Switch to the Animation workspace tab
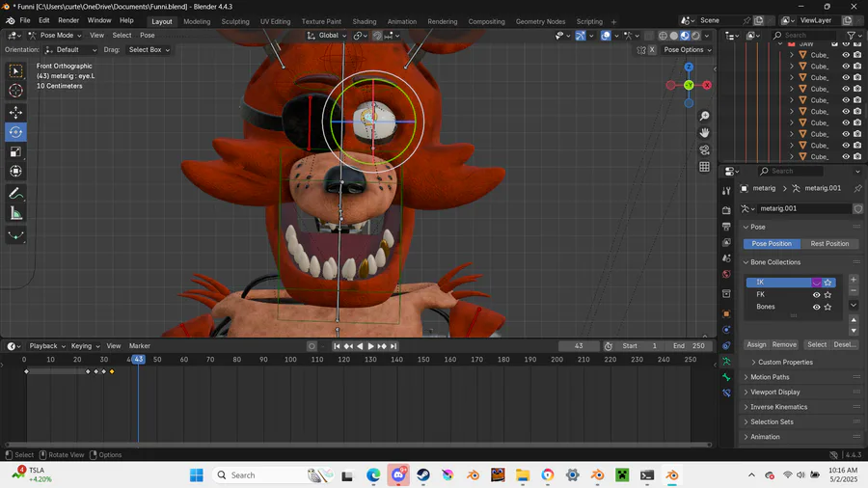The image size is (868, 488). (402, 21)
